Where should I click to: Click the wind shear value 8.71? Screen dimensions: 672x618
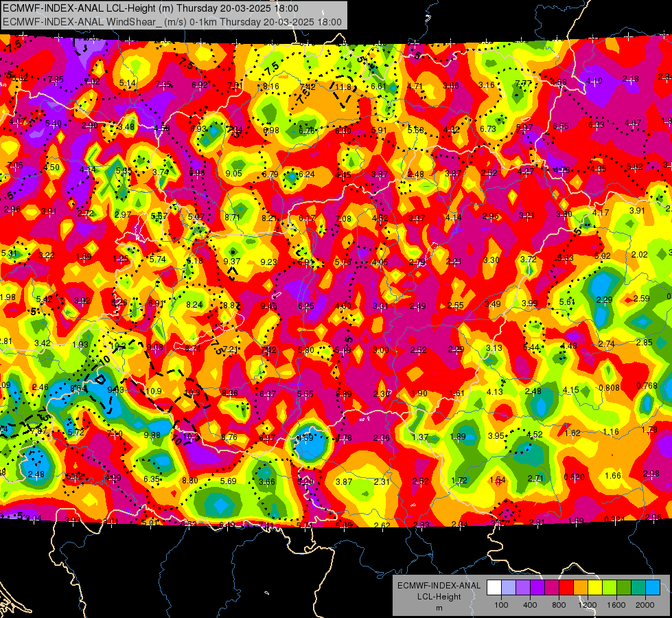click(x=232, y=218)
